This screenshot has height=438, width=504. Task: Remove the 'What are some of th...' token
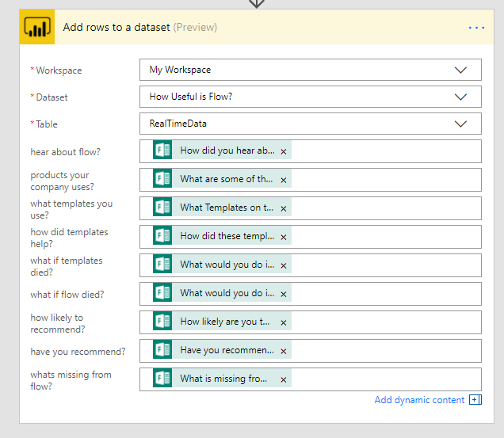[284, 180]
